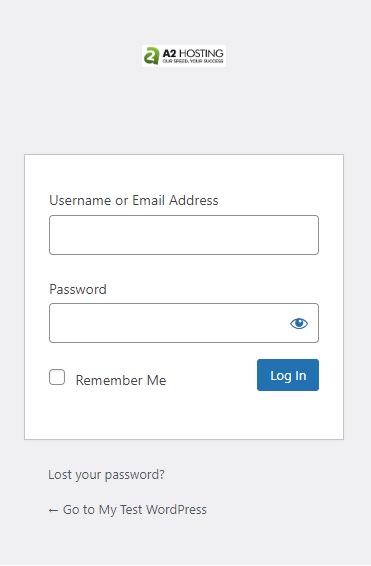The image size is (371, 566).
Task: Submit the form with Log In button
Action: coord(288,375)
